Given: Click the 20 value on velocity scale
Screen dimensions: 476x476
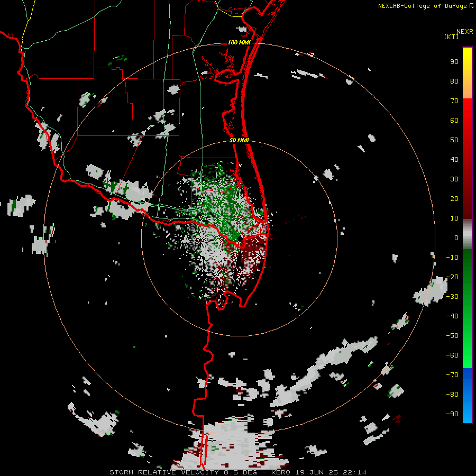Looking at the screenshot, I should 454,199.
